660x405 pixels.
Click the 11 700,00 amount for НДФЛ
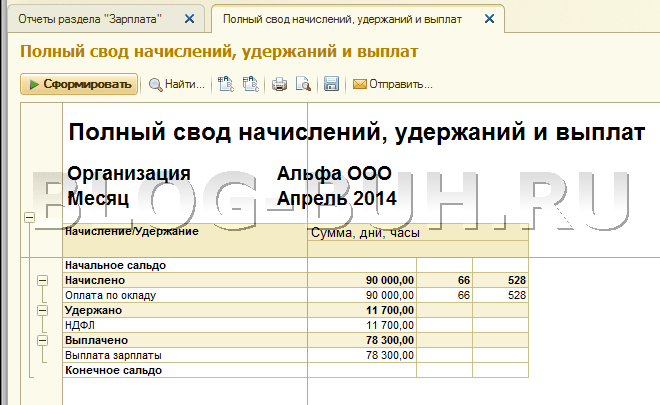coord(390,325)
